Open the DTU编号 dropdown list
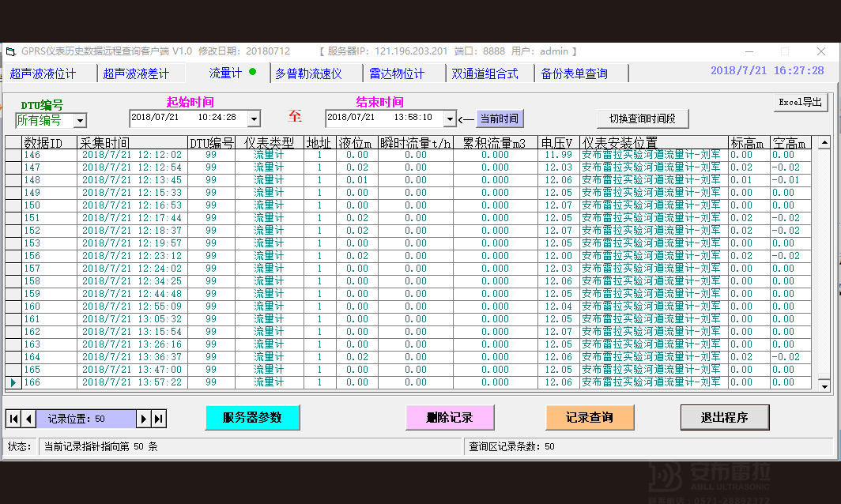 coord(80,121)
